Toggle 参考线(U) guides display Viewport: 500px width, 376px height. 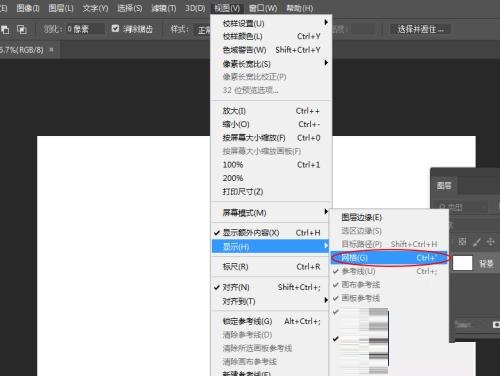pyautogui.click(x=389, y=271)
